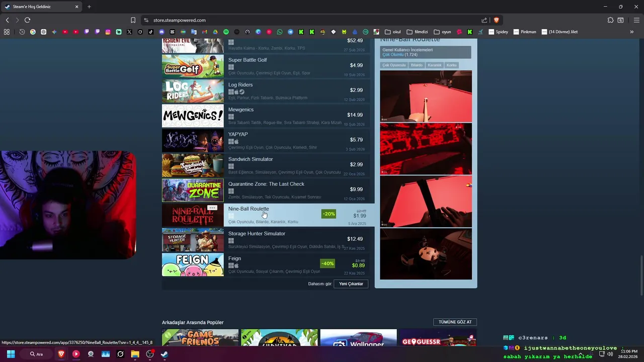The width and height of the screenshot is (644, 362).
Task: Select the Korku tag in preview panel
Action: tap(451, 65)
